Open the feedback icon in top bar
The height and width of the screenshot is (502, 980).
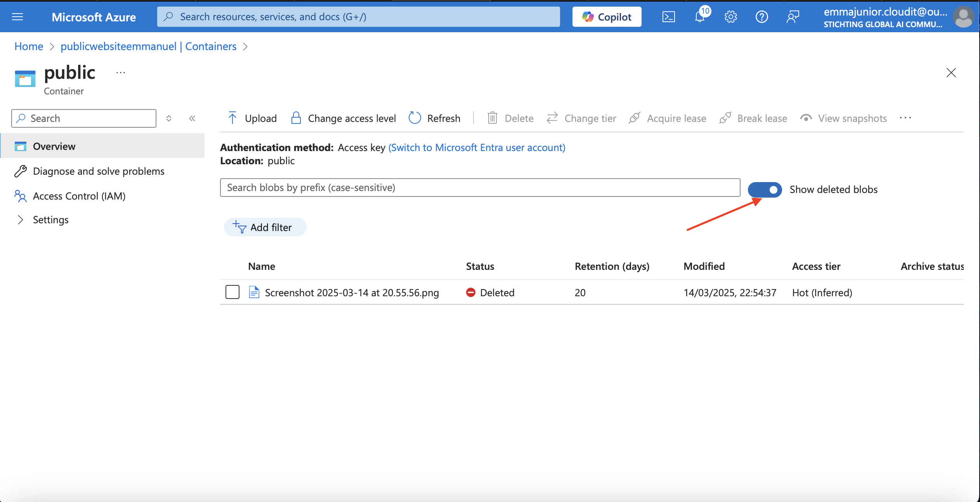tap(793, 17)
